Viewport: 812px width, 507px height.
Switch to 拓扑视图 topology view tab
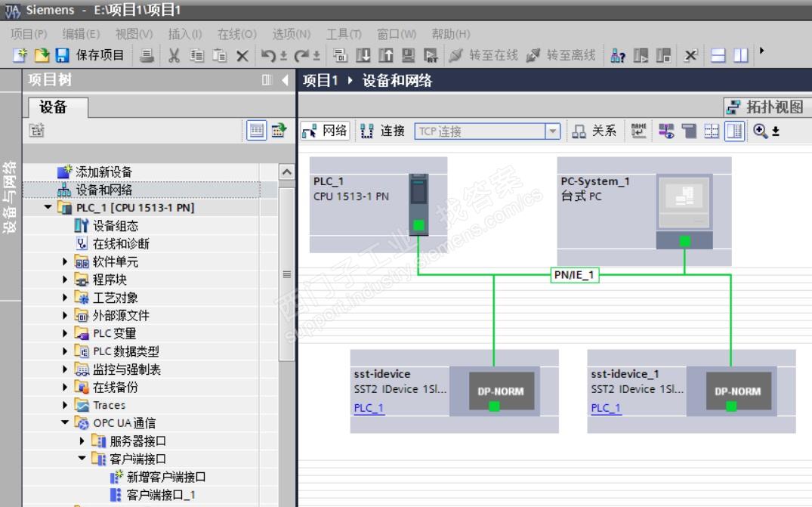tap(767, 107)
